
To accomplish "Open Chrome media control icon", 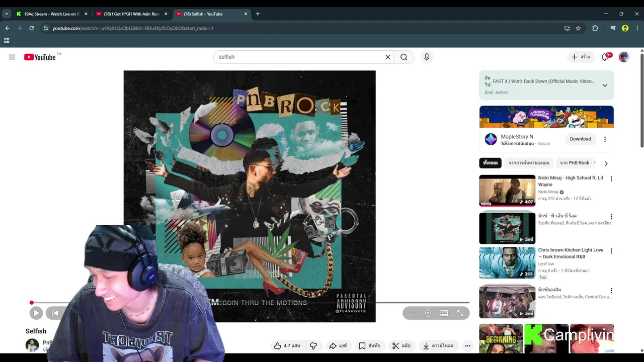I will click(x=612, y=28).
